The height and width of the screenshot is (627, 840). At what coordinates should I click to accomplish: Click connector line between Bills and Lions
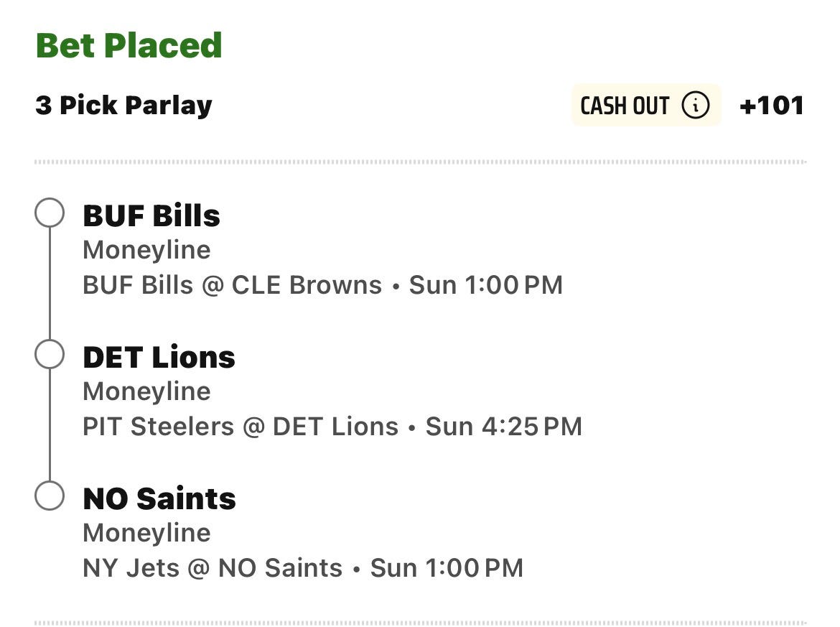[50, 284]
